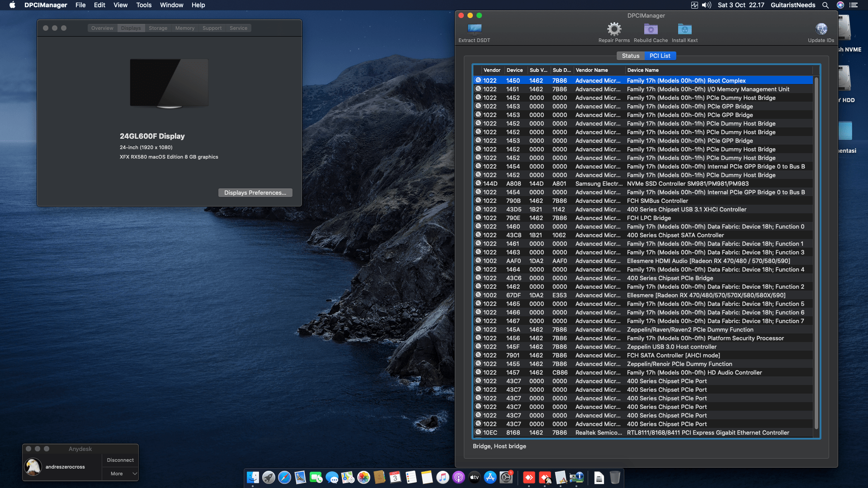Click the PCI list vertical scrollbar
868x488 pixels.
coord(816,253)
